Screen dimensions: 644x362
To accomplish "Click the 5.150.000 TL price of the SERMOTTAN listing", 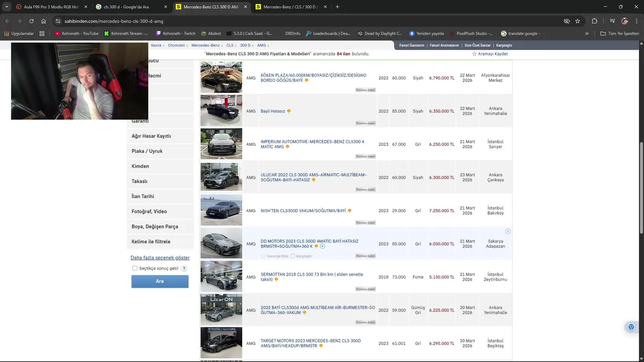I will click(x=442, y=277).
